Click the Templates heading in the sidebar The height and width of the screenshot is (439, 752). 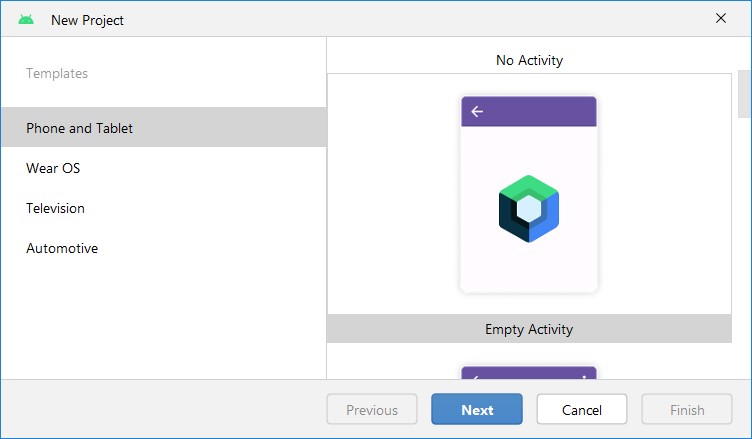[57, 73]
